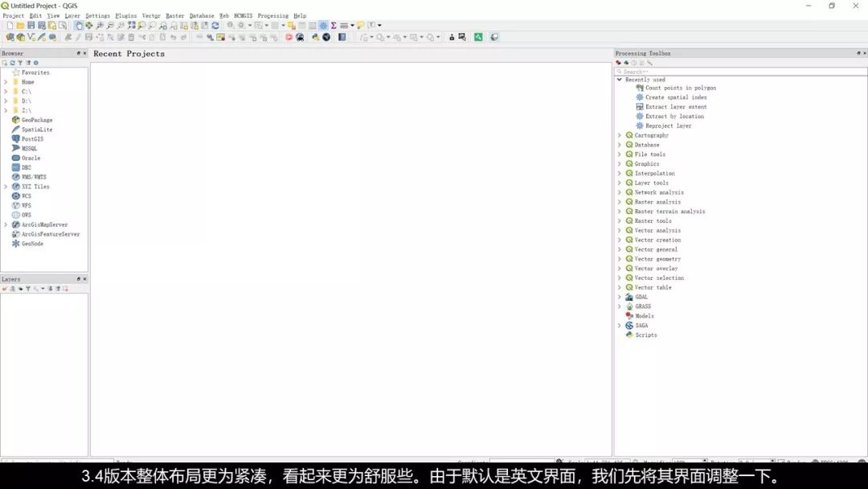Select the WMS/WMTS entry in Browser
The height and width of the screenshot is (489, 868).
coord(34,177)
